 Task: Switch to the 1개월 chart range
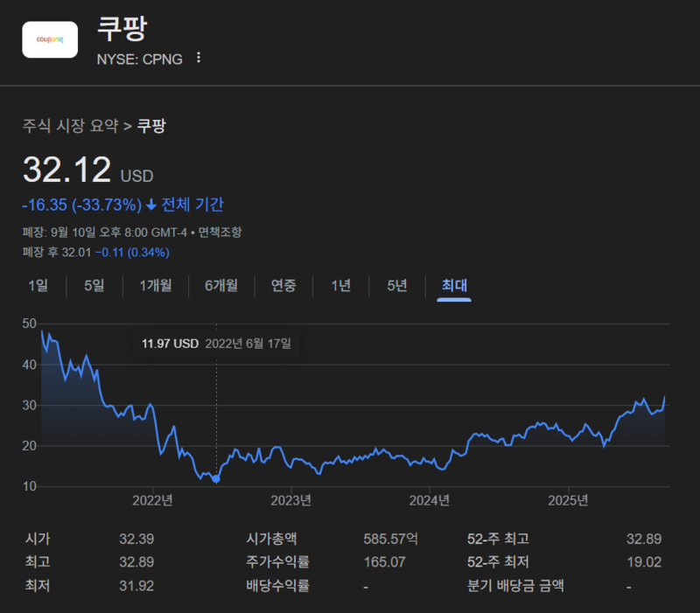click(156, 286)
